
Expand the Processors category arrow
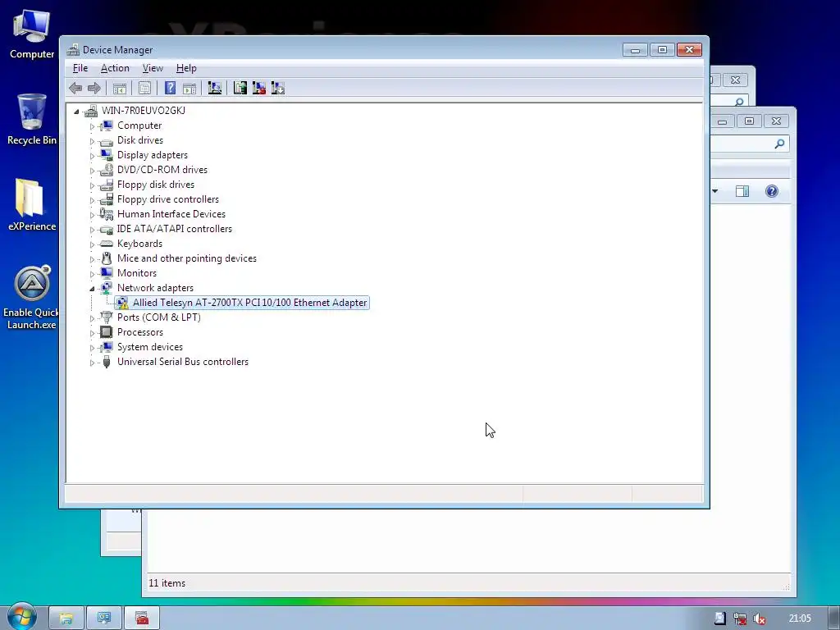pos(92,333)
